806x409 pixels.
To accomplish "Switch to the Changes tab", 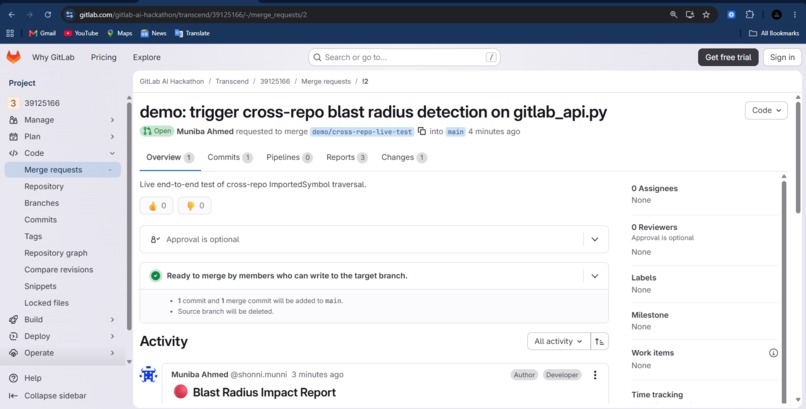I will point(404,158).
